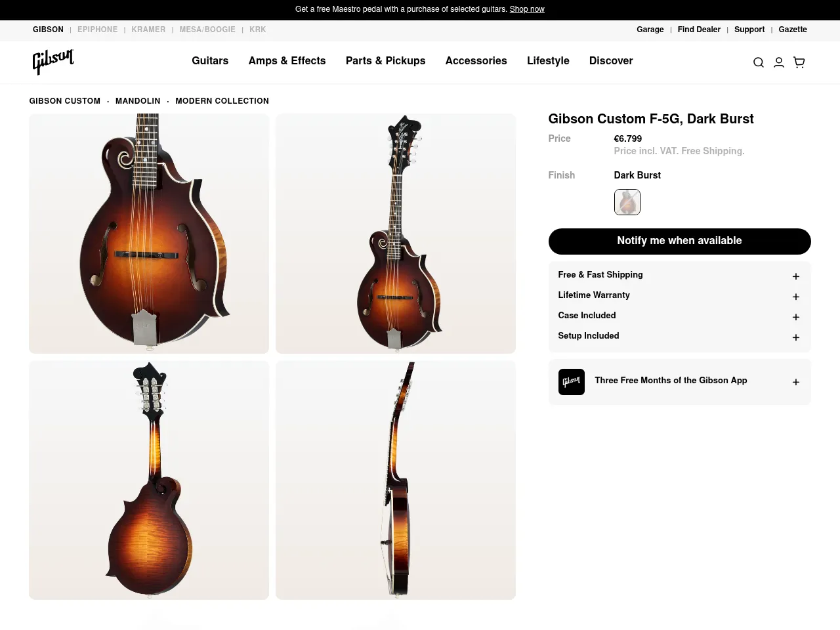Open the Amps & Effects menu
The height and width of the screenshot is (630, 840).
(x=287, y=61)
